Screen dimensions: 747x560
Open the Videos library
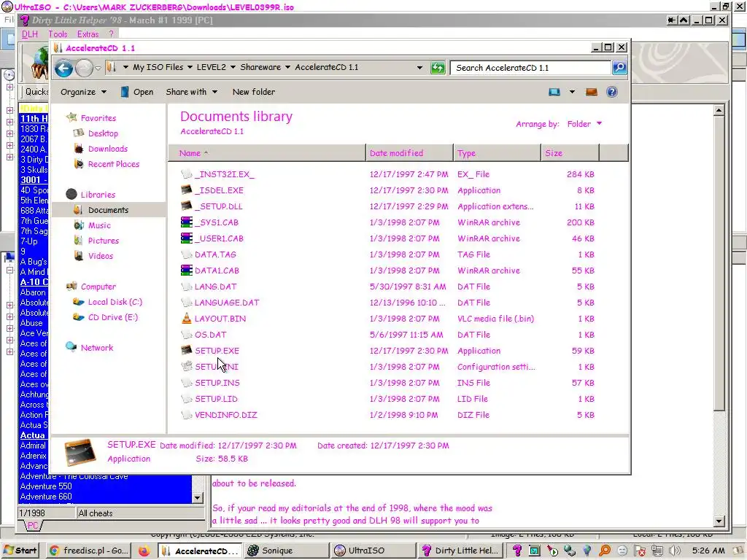coord(100,256)
